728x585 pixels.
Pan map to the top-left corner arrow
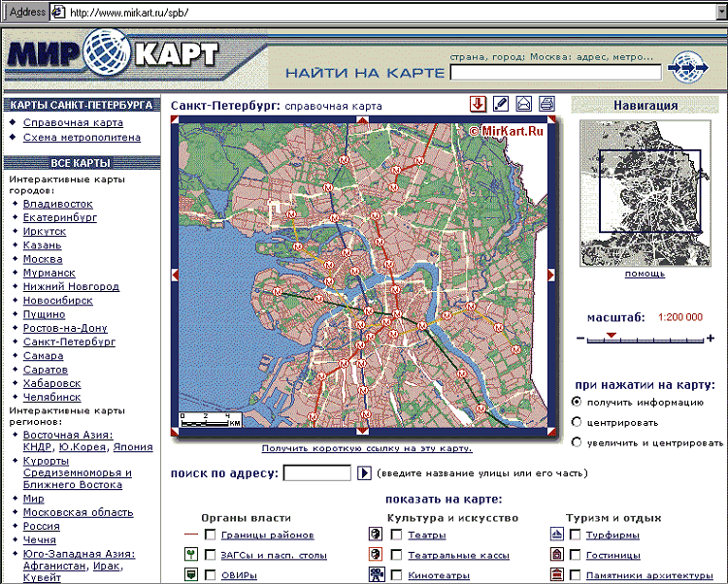click(x=175, y=119)
